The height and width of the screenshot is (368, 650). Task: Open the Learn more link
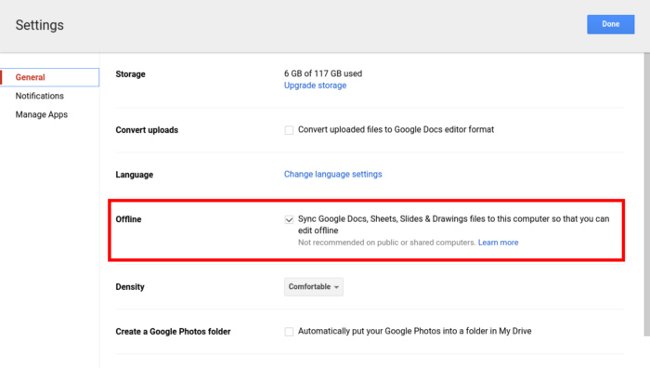pyautogui.click(x=498, y=242)
